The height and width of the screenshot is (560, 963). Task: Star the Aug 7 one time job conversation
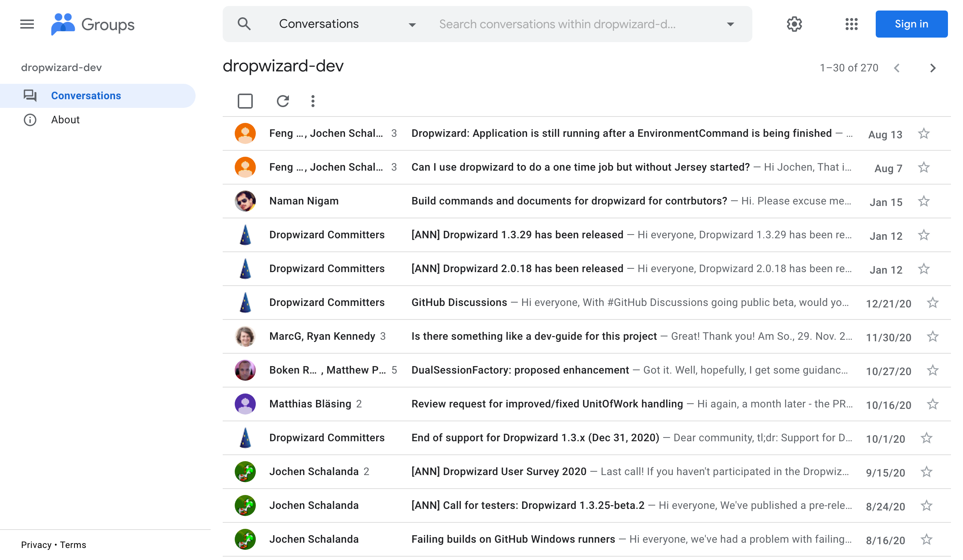tap(924, 167)
